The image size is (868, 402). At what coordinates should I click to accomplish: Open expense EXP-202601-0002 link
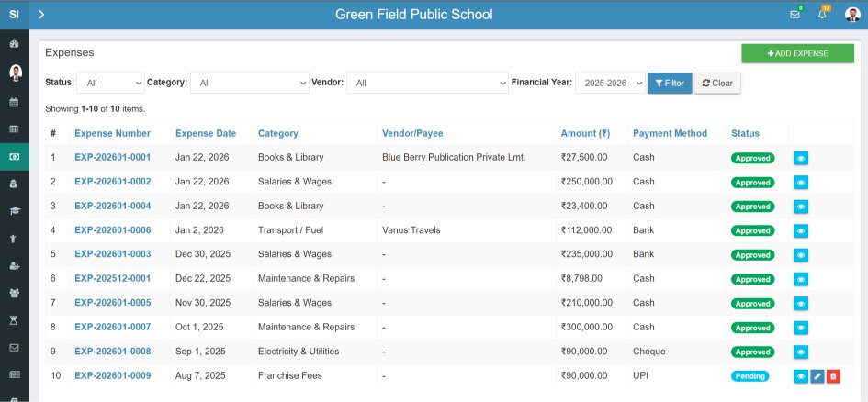click(112, 182)
